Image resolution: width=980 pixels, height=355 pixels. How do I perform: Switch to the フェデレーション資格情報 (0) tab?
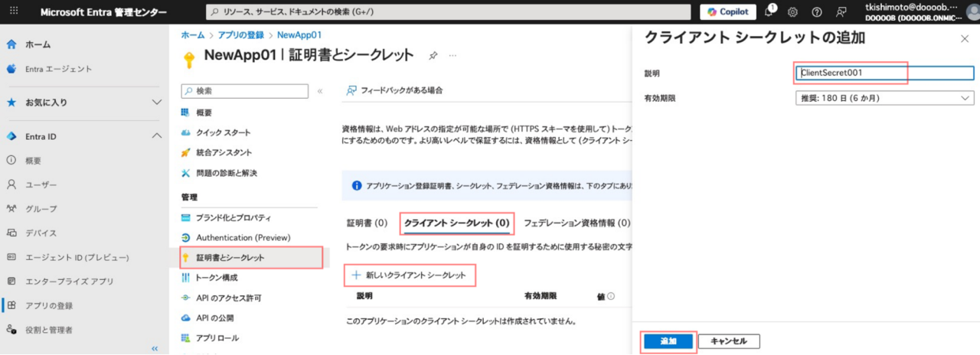tap(577, 223)
